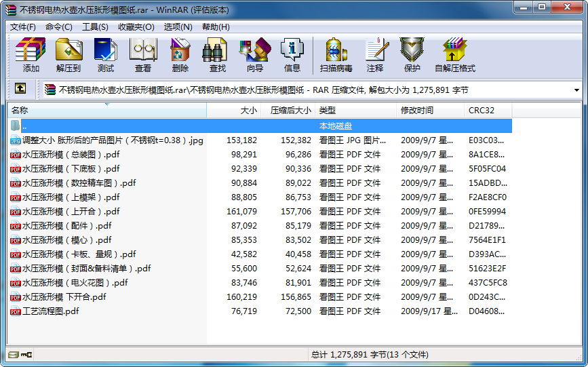
Task: Click the size value 153,182
Action: 242,140
